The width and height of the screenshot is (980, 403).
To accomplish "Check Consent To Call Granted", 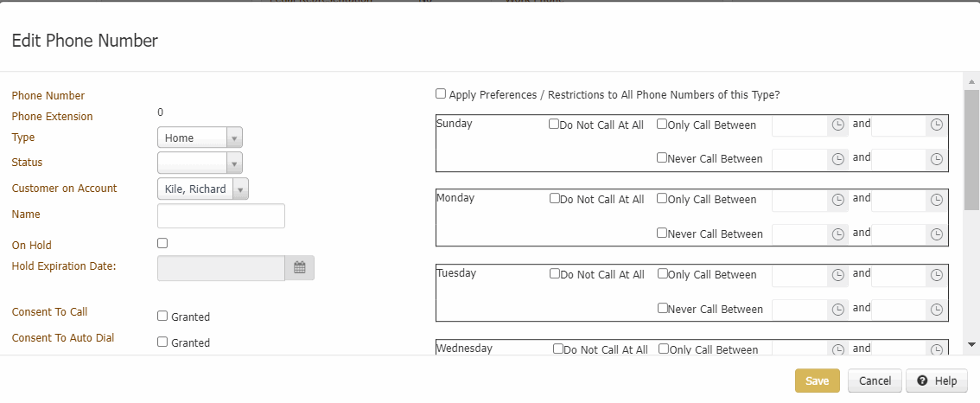I will click(x=162, y=317).
